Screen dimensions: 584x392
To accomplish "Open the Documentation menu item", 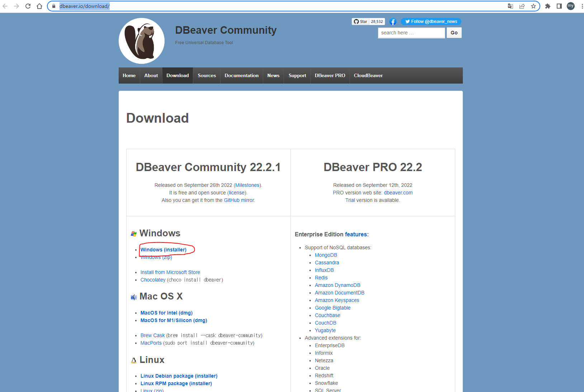I will coord(242,75).
